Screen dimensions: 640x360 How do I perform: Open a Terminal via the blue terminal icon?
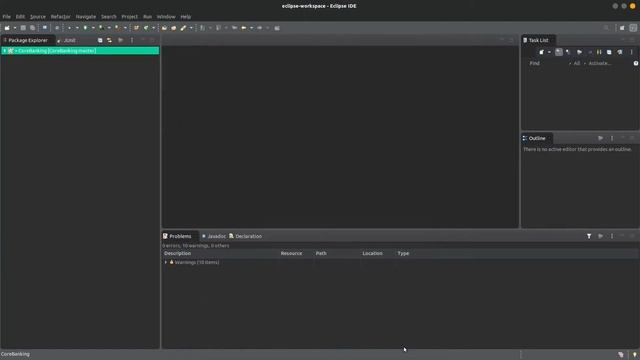pyautogui.click(x=45, y=28)
